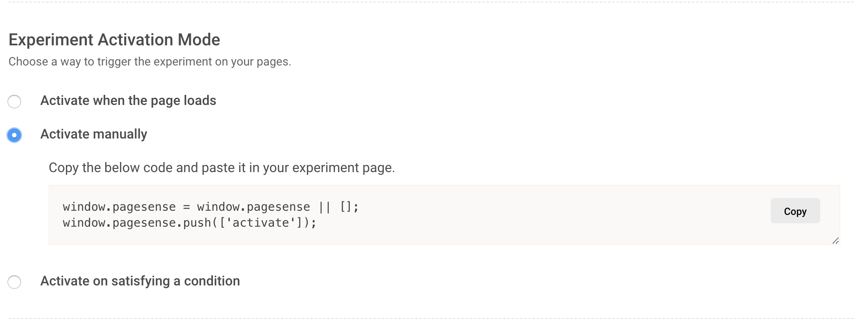Click the "Copy the below code" instruction text

[x=222, y=168]
